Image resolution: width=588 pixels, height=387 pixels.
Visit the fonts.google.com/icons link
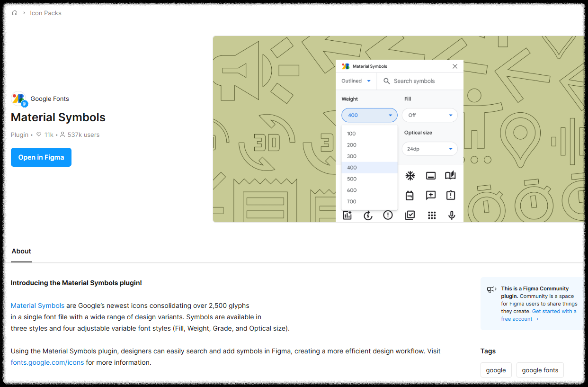coord(47,362)
